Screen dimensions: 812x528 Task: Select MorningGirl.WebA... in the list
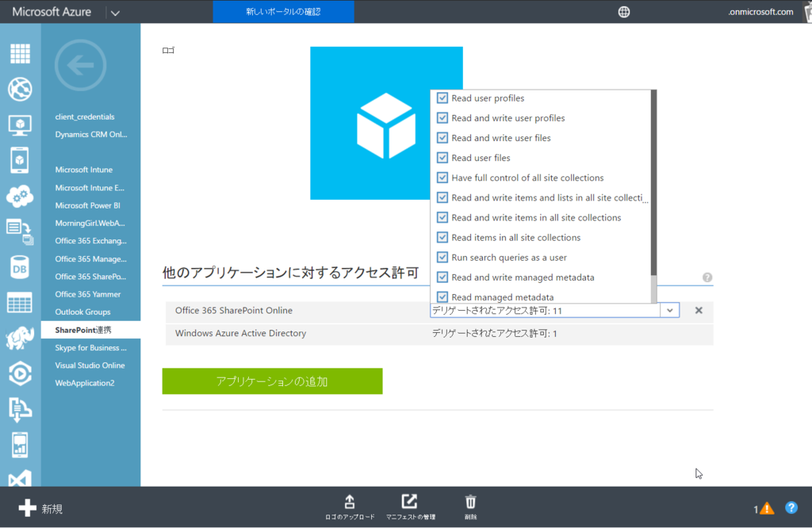coord(90,223)
